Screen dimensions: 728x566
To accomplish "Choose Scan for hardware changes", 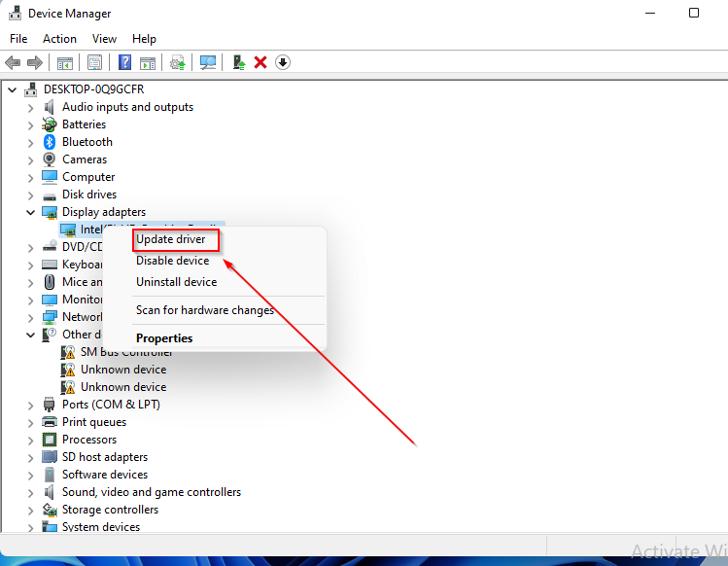I will tap(205, 310).
